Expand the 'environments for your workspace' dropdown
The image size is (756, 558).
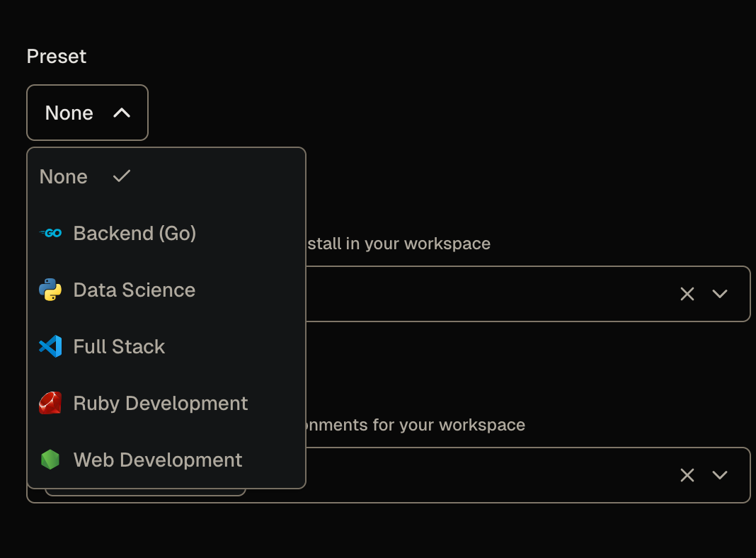point(720,475)
